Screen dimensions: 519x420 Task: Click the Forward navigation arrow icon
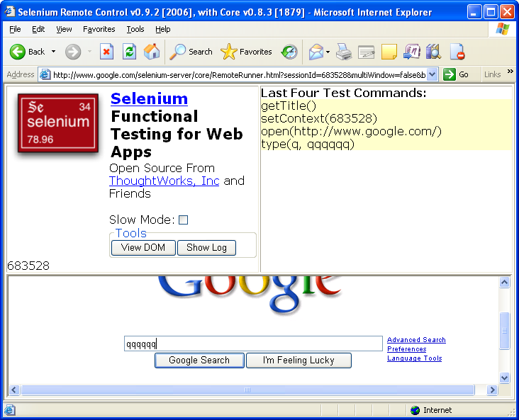point(73,52)
